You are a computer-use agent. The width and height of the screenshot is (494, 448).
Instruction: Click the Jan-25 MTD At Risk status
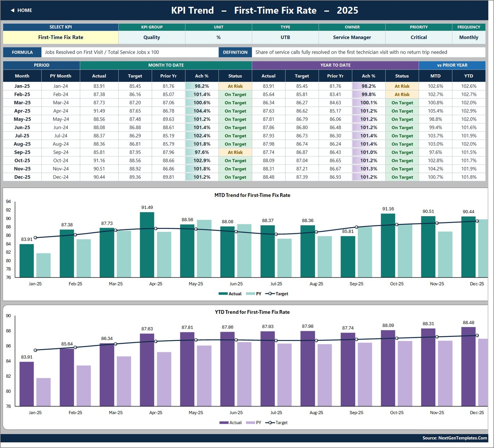click(x=235, y=86)
